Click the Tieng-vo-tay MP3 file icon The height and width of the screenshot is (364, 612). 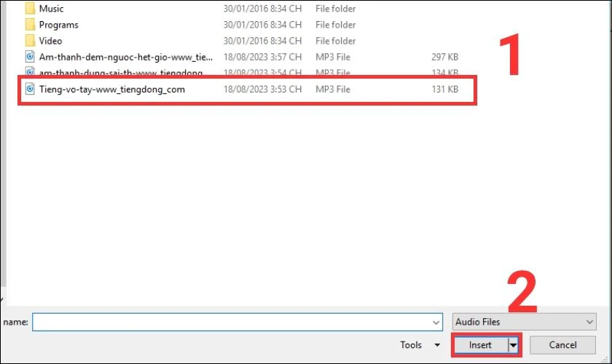(30, 89)
